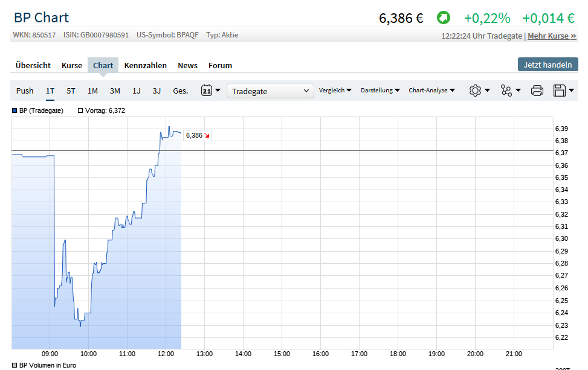Screen dimensions: 588x370
Task: Toggle the BP Volumen in Euro legend
Action: pyautogui.click(x=15, y=365)
